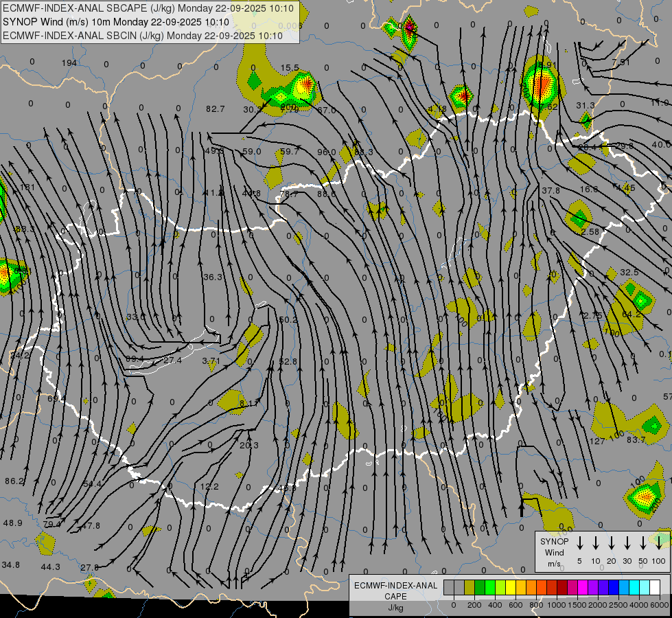Click the 200 tick label on CAPE scale
Image resolution: width=672 pixels, height=618 pixels.
(x=474, y=605)
